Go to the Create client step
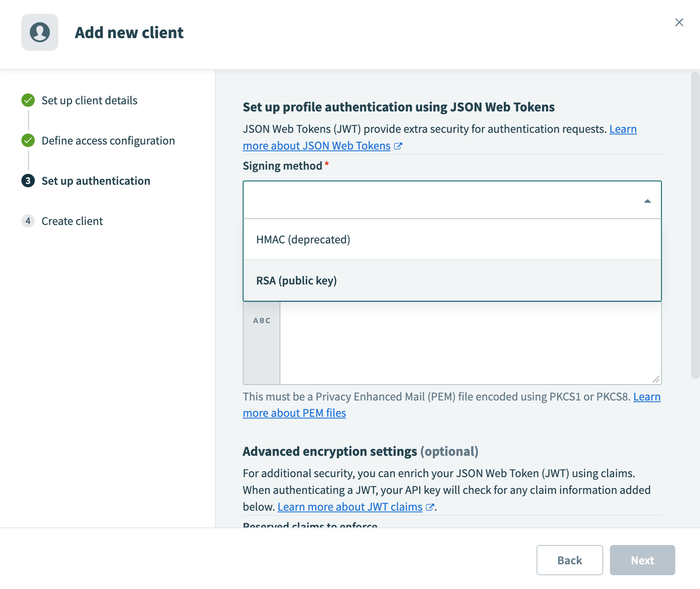700x589 pixels. (72, 221)
